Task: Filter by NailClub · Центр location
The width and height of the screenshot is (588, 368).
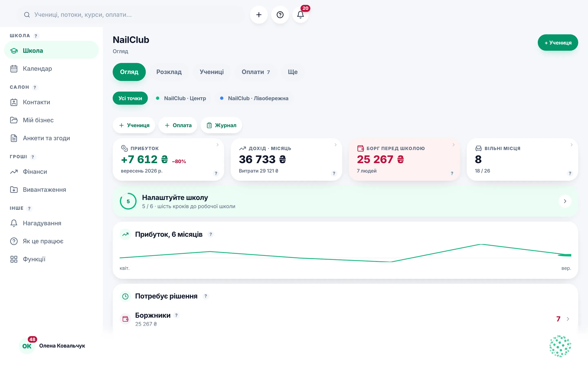Action: [181, 98]
